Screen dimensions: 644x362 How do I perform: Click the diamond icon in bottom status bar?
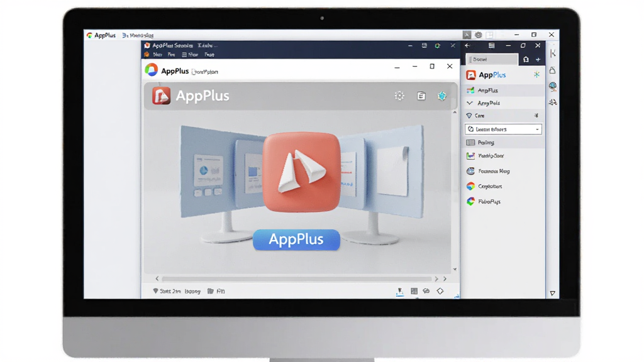pyautogui.click(x=440, y=291)
